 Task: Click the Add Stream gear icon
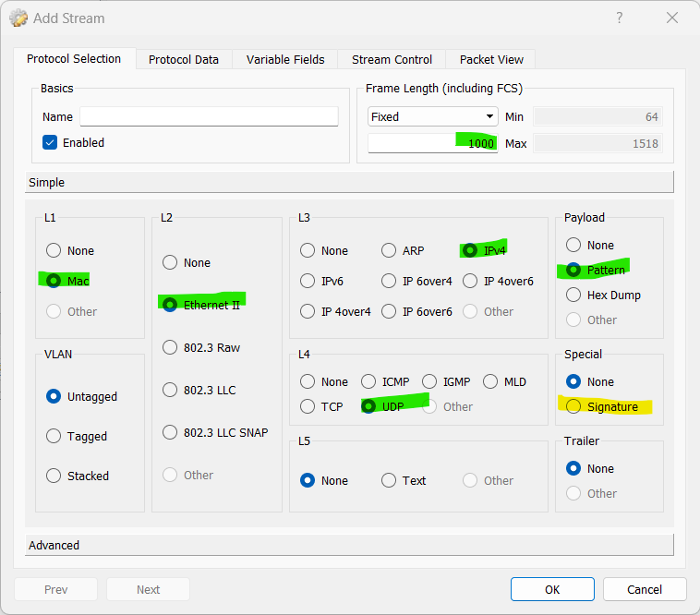(x=18, y=18)
